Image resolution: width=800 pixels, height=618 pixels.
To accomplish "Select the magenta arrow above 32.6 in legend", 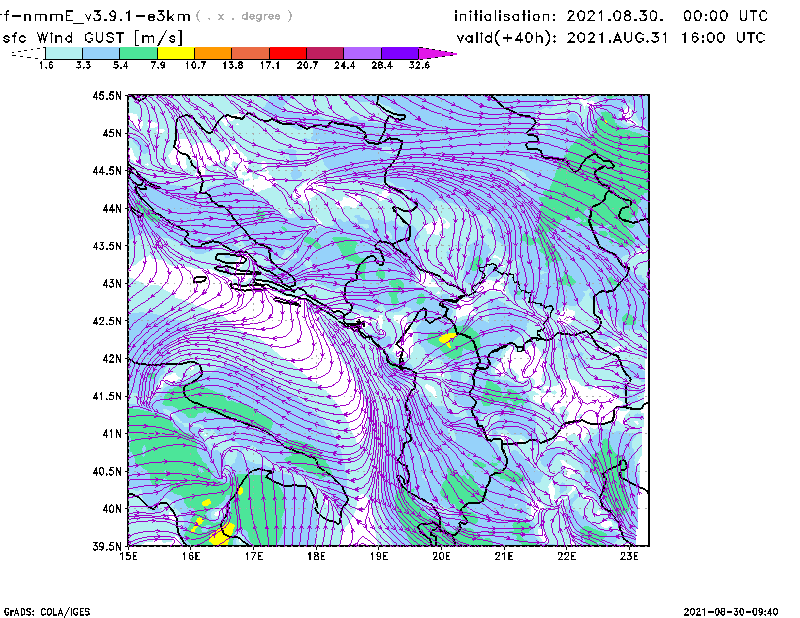I will 437,53.
